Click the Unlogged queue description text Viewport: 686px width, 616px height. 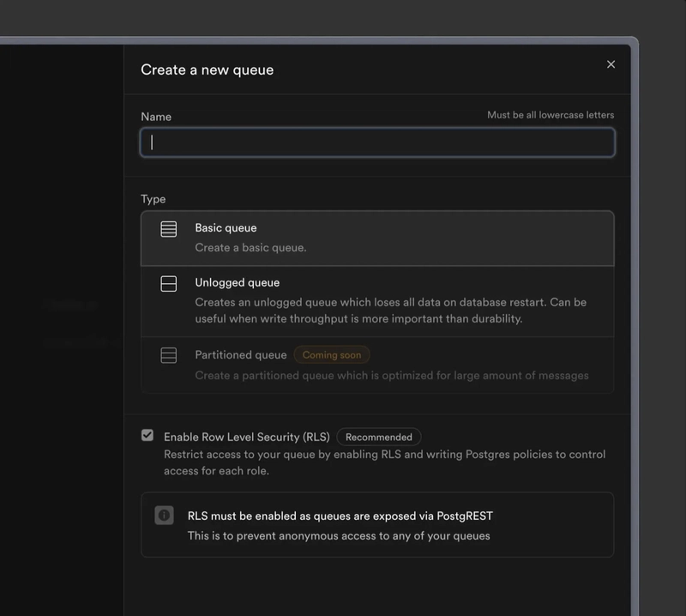click(x=390, y=311)
